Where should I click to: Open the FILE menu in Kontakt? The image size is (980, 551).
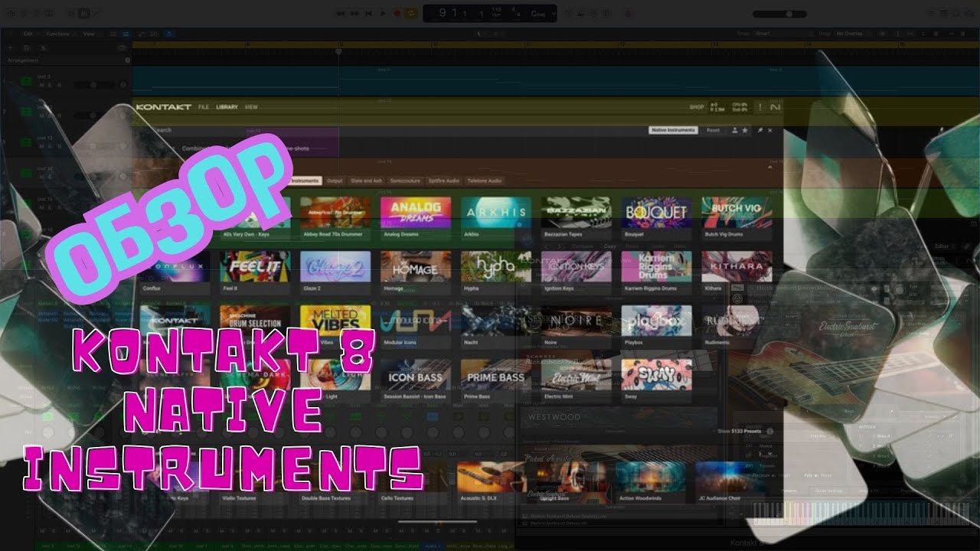[203, 107]
